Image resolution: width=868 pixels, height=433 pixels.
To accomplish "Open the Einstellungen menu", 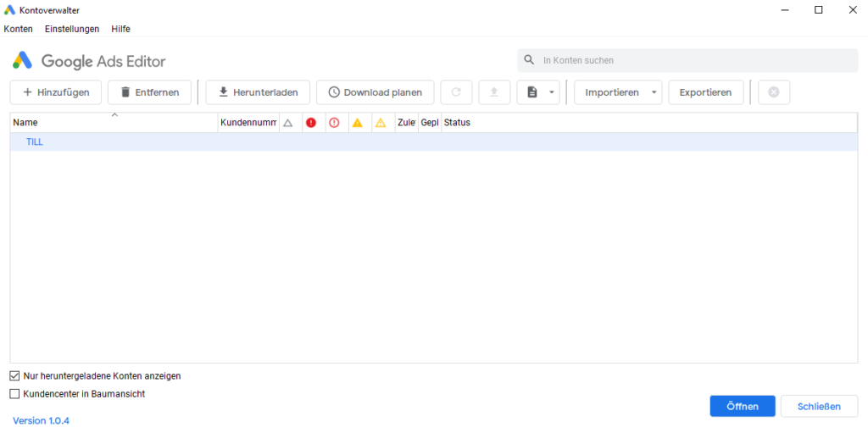I will (x=72, y=29).
